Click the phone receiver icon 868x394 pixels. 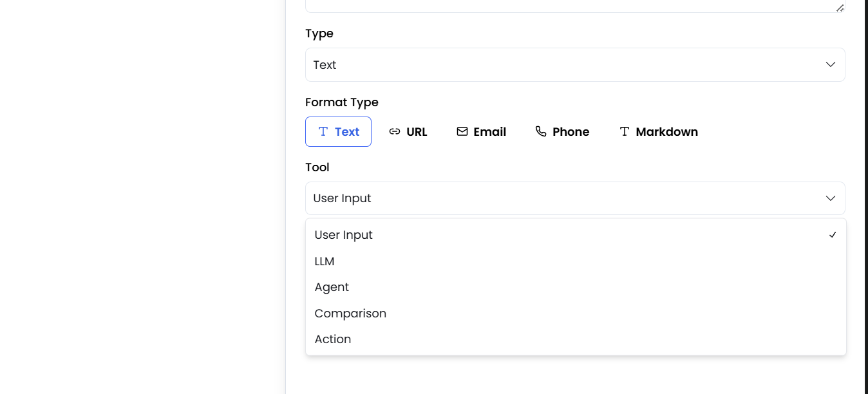tap(541, 131)
